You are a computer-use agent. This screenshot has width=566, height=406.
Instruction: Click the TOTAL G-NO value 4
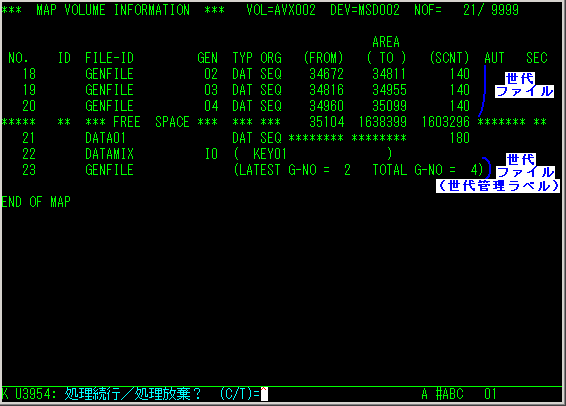474,170
